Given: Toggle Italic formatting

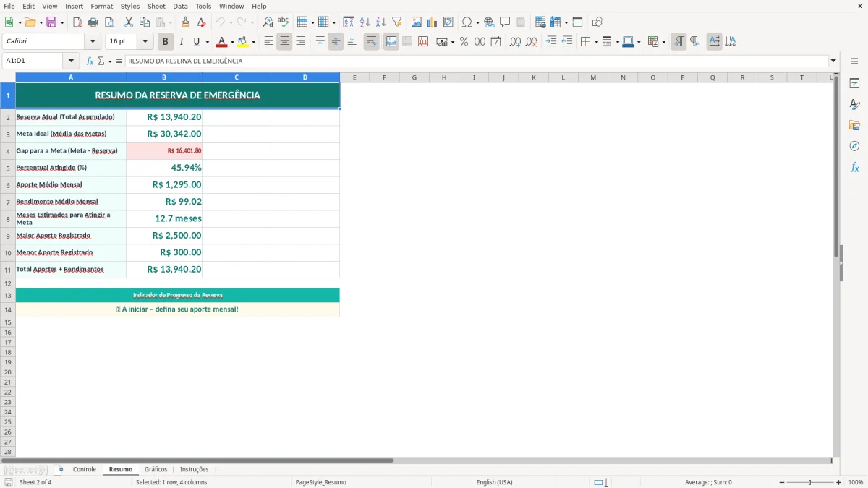Looking at the screenshot, I should click(181, 42).
